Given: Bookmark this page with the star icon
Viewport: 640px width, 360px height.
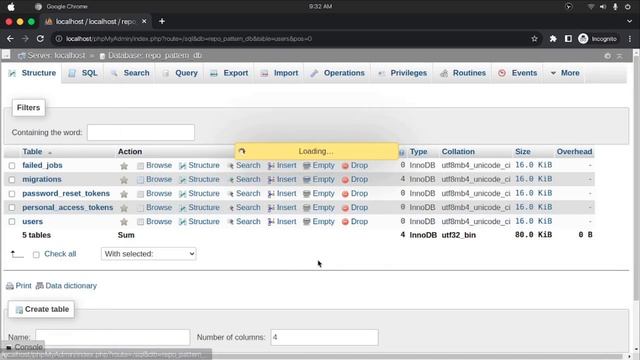Looking at the screenshot, I should pyautogui.click(x=534, y=39).
